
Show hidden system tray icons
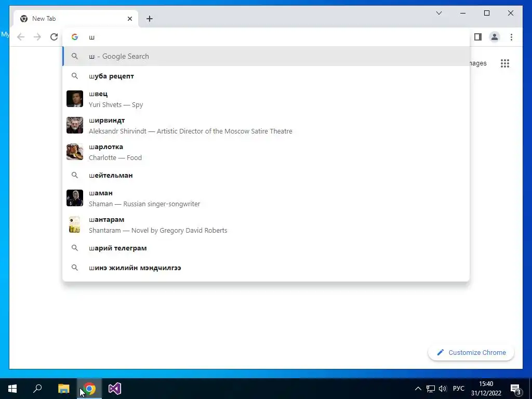418,389
